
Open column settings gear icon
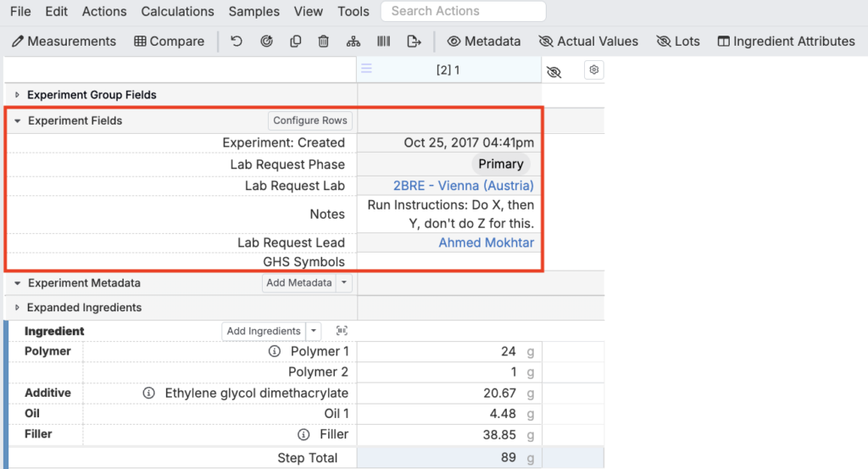pyautogui.click(x=594, y=70)
